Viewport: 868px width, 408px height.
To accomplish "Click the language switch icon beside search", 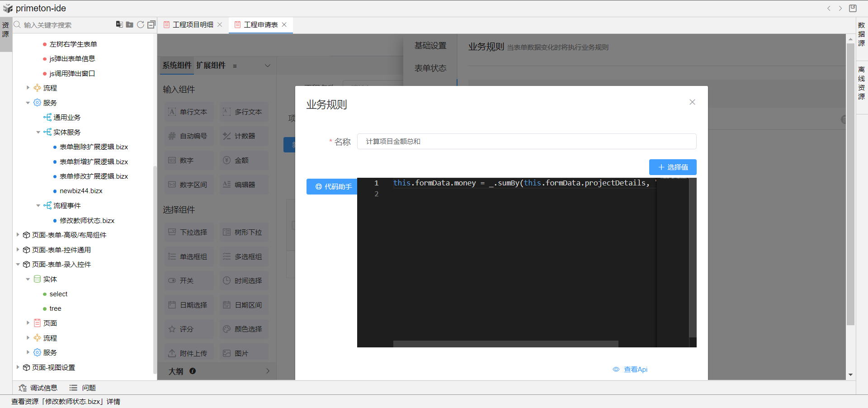I will point(119,24).
